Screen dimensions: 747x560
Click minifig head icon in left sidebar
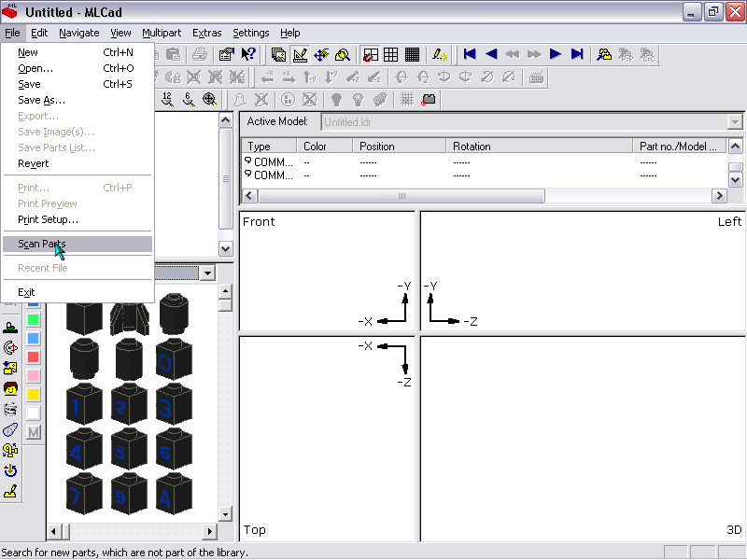tap(10, 389)
